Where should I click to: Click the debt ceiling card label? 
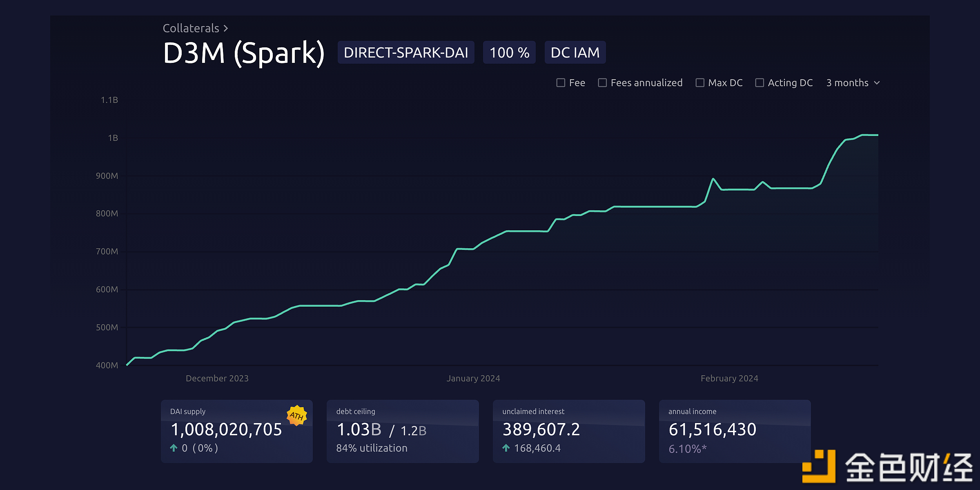[356, 412]
